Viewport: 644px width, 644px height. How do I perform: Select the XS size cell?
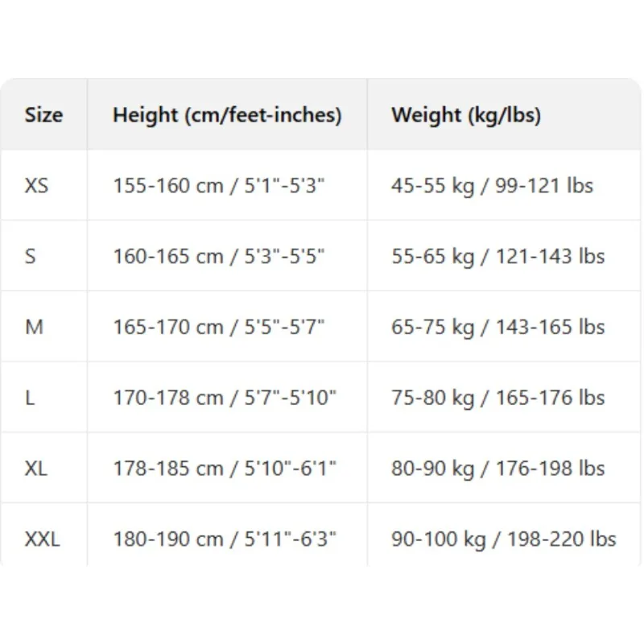(37, 186)
